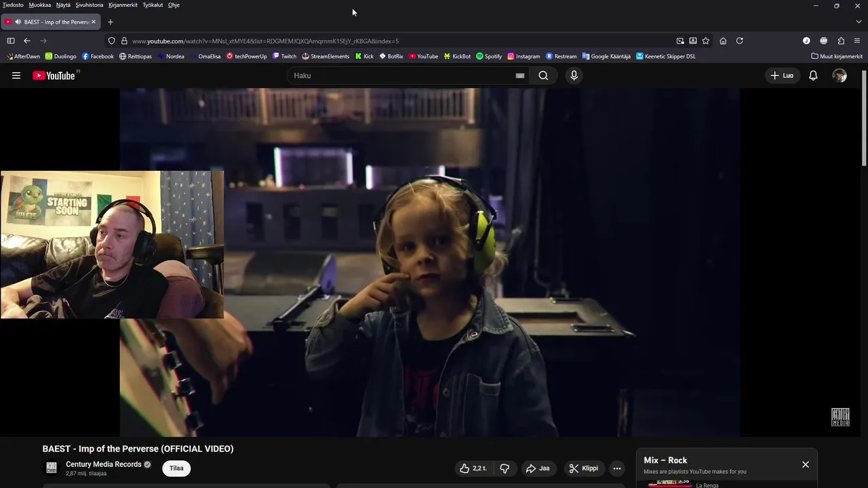
Task: Open the Instagram bookmark
Action: coord(524,56)
